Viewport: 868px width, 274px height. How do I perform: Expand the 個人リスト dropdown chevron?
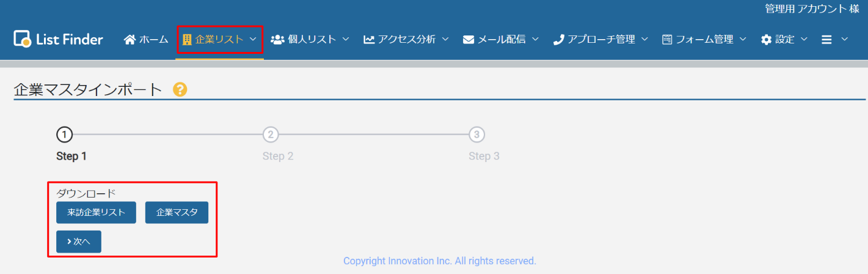[346, 39]
